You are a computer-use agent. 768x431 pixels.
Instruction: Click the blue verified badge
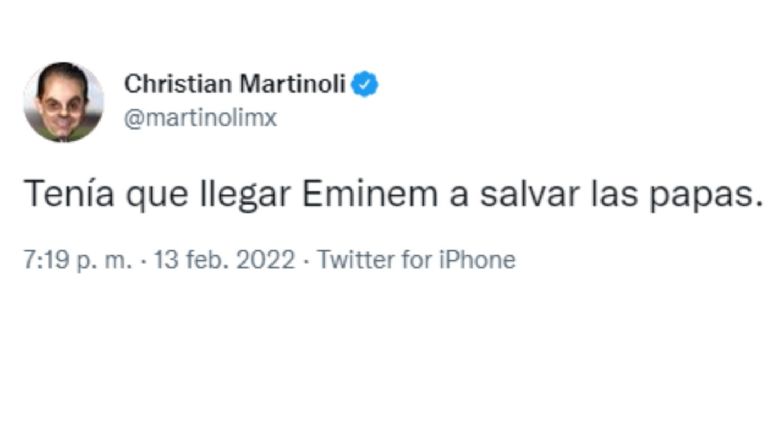[x=367, y=85]
